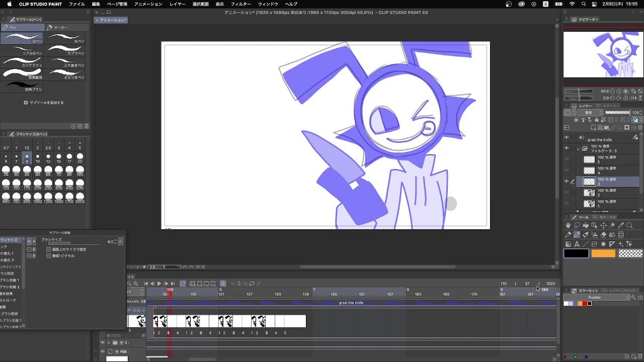Click Add sub tool button

point(44,103)
